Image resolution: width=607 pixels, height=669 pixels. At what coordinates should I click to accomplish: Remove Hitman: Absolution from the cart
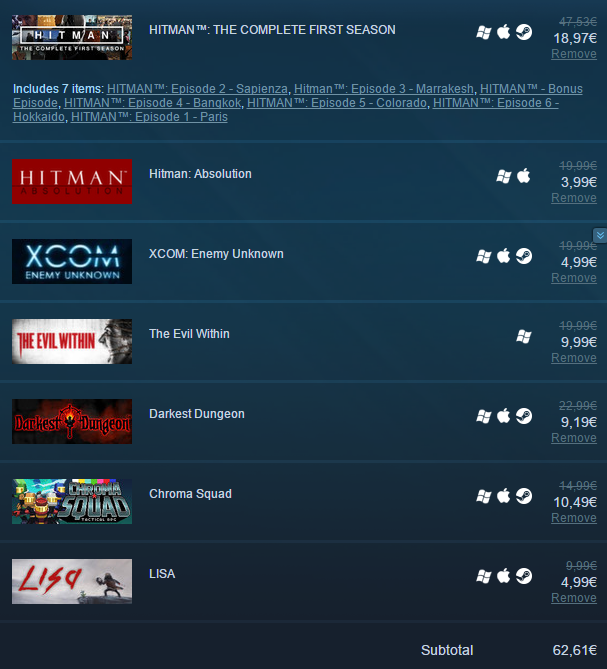coord(574,198)
